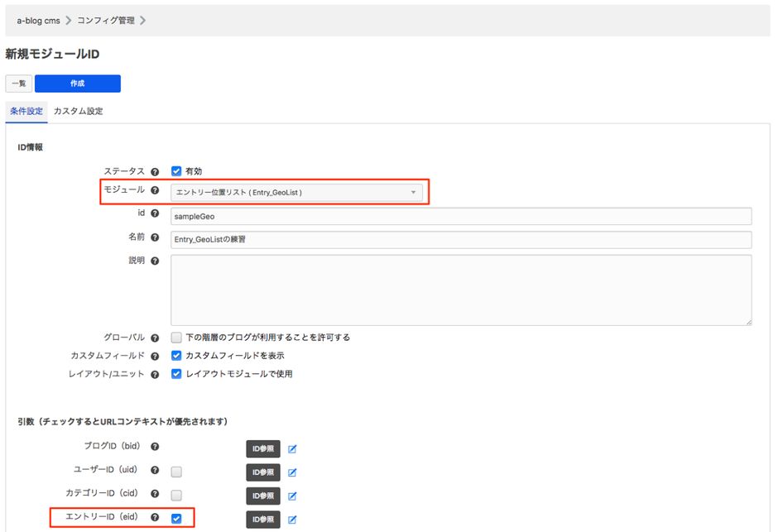
Task: Click help icon next to ステータス
Action: [155, 171]
